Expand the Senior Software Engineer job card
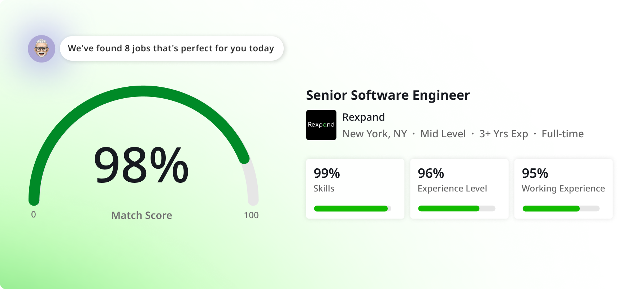Image resolution: width=644 pixels, height=289 pixels. click(388, 95)
